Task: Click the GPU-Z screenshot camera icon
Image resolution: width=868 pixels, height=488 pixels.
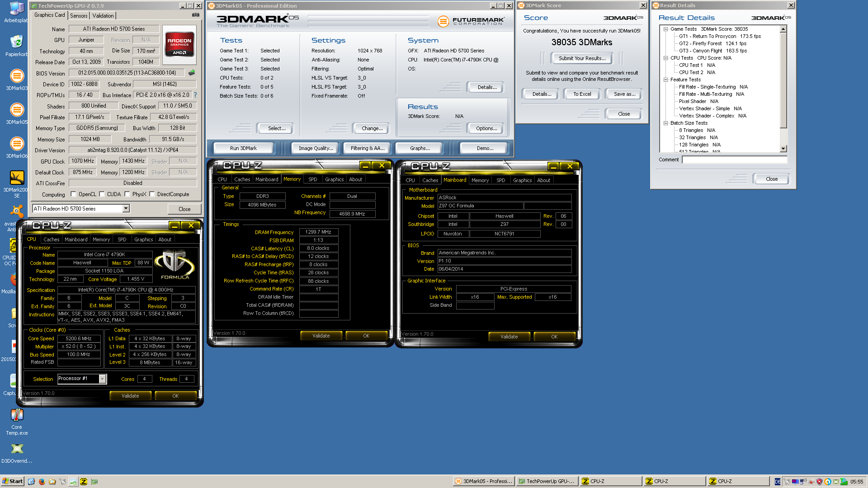Action: [x=195, y=15]
